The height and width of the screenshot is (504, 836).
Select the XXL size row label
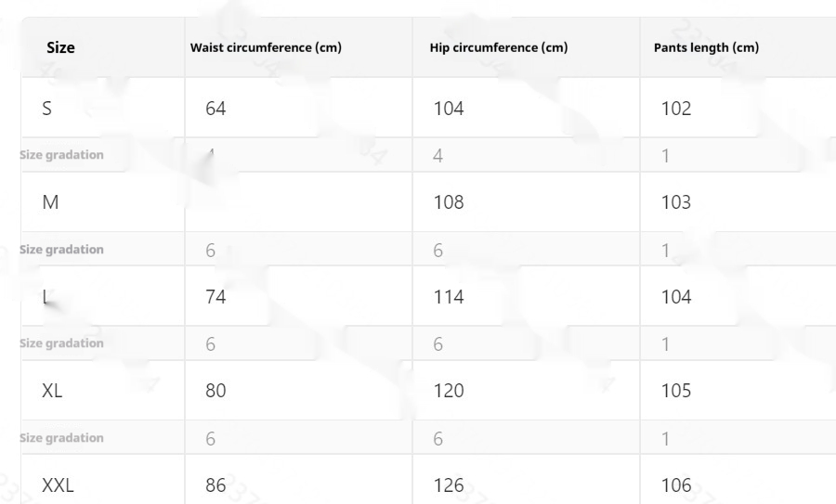click(x=59, y=485)
